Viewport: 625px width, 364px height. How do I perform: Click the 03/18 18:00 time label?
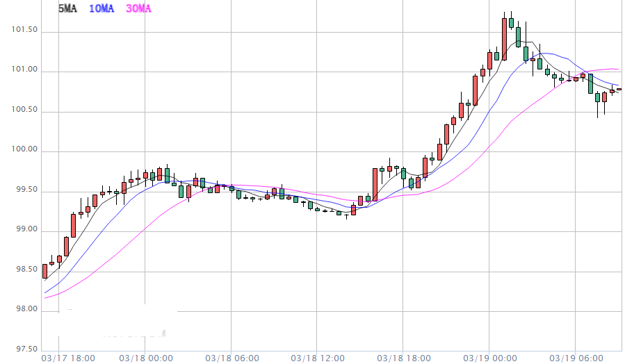(403, 358)
